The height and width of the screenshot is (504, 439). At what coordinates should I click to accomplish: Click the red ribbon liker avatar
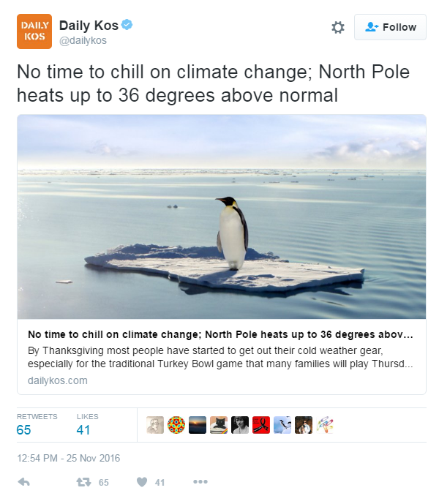261,425
